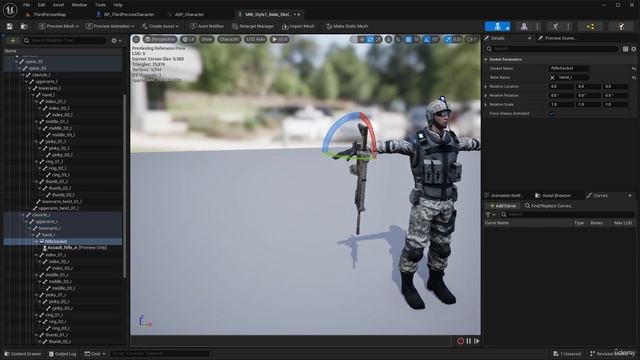Click the Find/Replace Curves button
Image resolution: width=640 pixels, height=360 pixels.
pyautogui.click(x=548, y=206)
